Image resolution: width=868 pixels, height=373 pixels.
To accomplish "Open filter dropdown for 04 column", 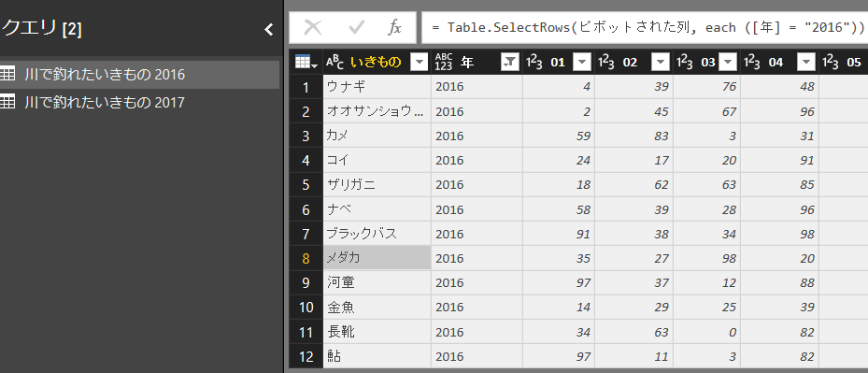I will pyautogui.click(x=806, y=63).
